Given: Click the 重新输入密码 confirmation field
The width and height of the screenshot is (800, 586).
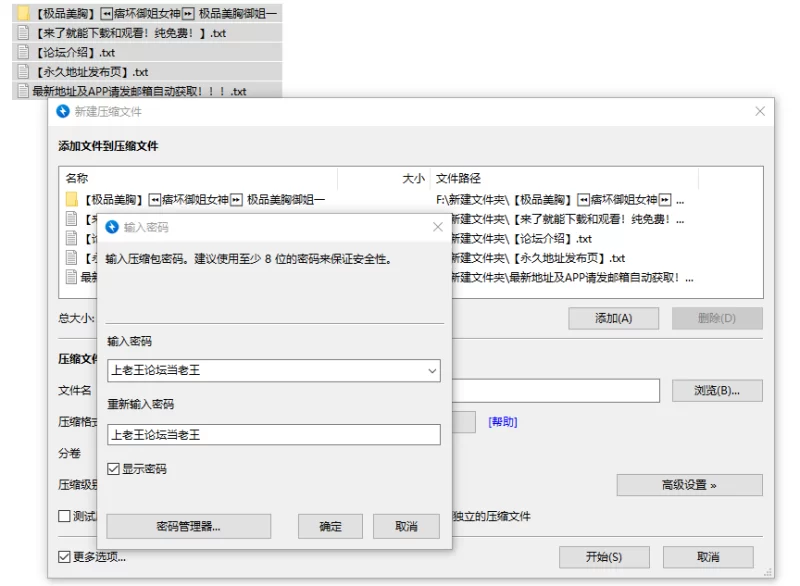Looking at the screenshot, I should click(x=274, y=435).
